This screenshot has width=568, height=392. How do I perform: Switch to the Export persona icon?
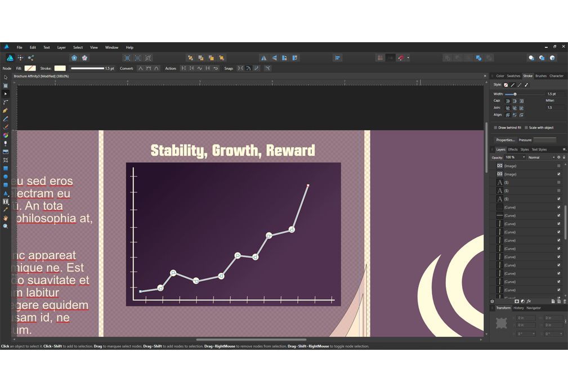(31, 58)
